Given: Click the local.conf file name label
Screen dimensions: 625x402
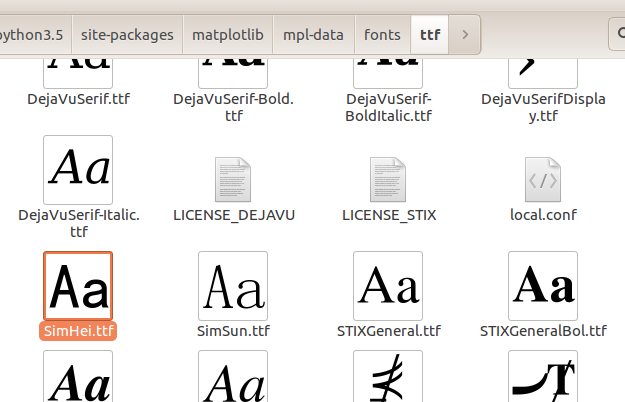Looking at the screenshot, I should pyautogui.click(x=543, y=215).
